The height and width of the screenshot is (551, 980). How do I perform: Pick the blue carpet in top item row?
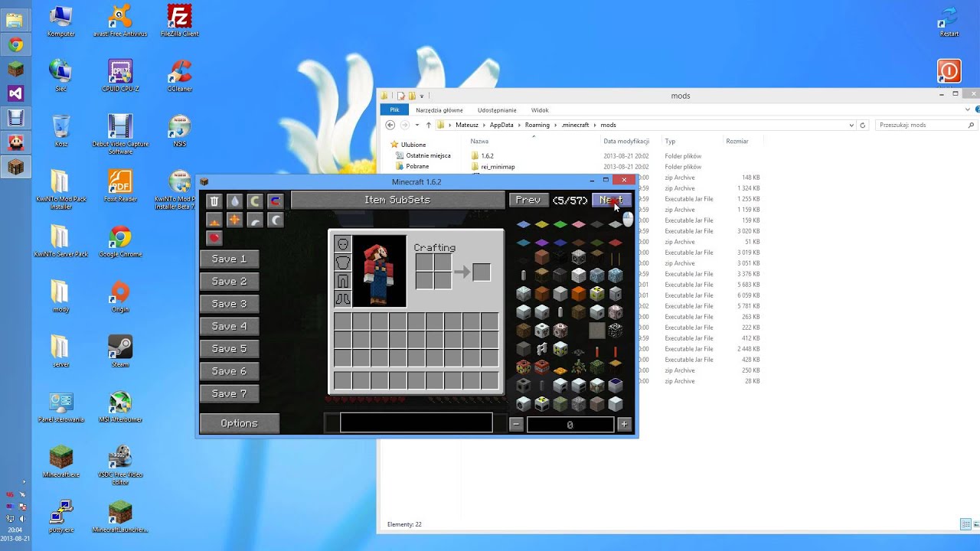point(524,224)
